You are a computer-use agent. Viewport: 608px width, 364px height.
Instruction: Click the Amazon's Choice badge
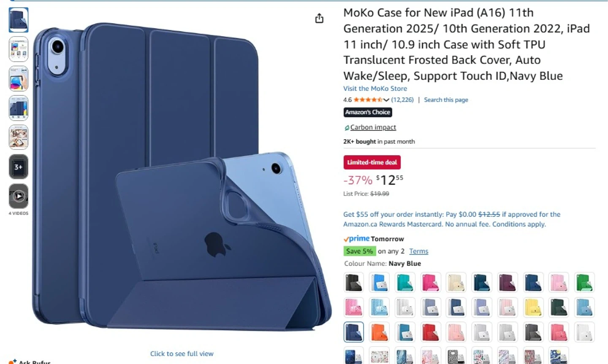click(368, 112)
